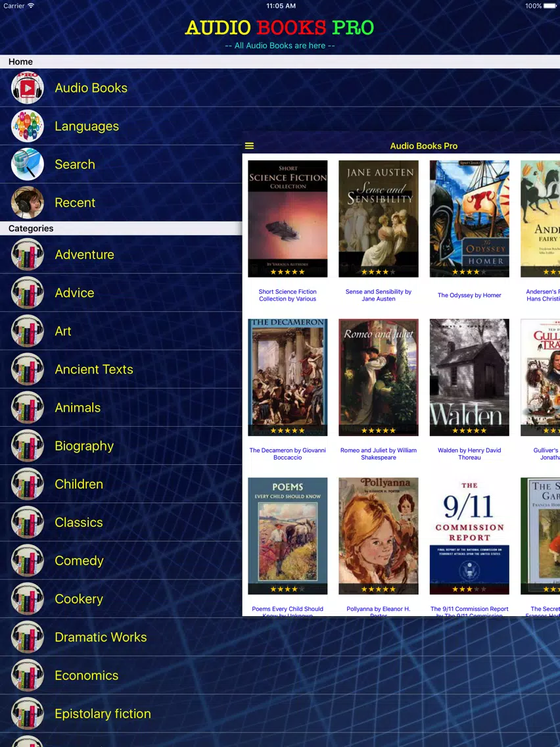The image size is (560, 747).
Task: Open the Languages menu entry
Action: click(x=87, y=126)
